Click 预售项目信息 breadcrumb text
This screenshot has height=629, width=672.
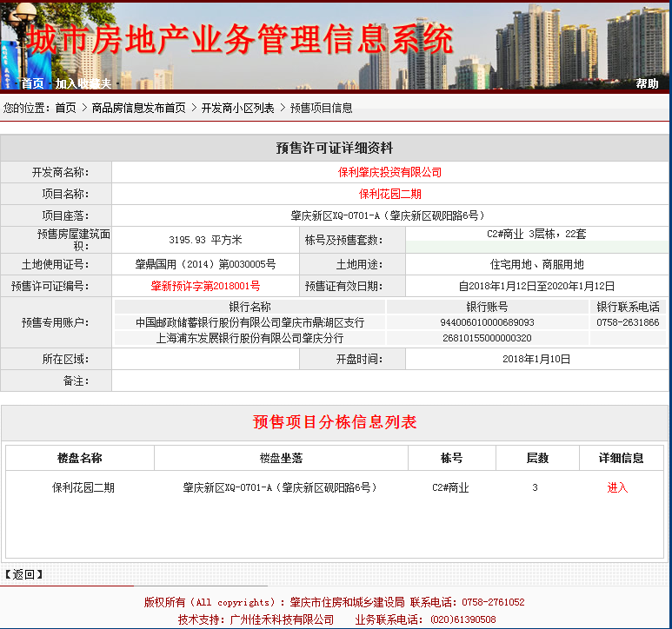(x=321, y=108)
